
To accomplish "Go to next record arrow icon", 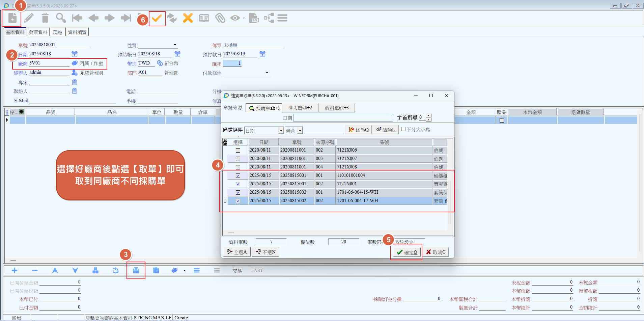I will pos(110,18).
